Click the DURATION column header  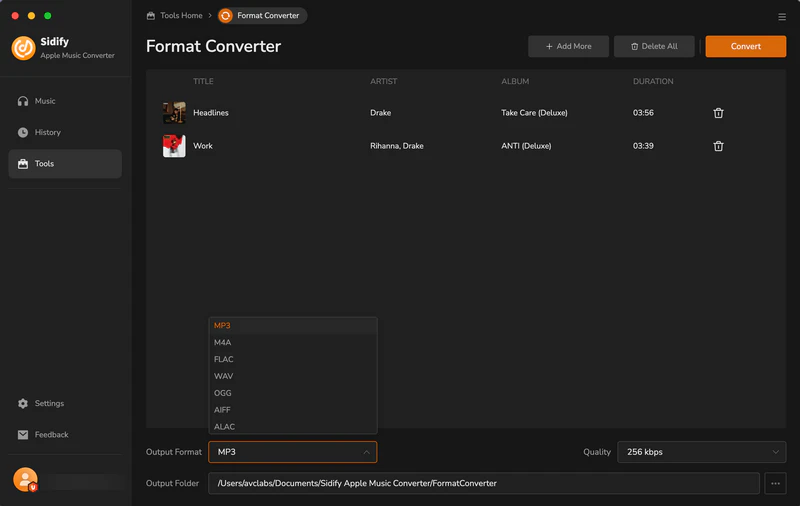653,81
